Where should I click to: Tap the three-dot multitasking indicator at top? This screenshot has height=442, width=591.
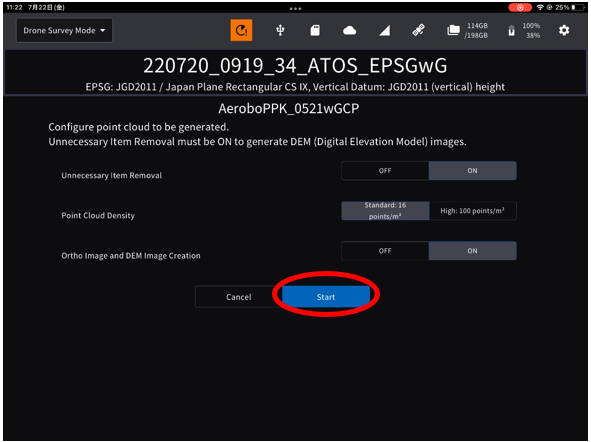pos(296,8)
